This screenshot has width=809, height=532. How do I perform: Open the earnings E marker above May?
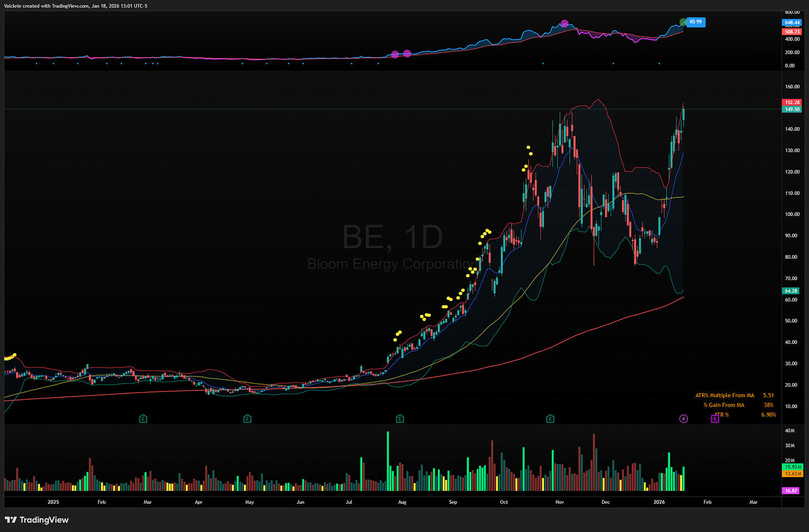(x=247, y=419)
